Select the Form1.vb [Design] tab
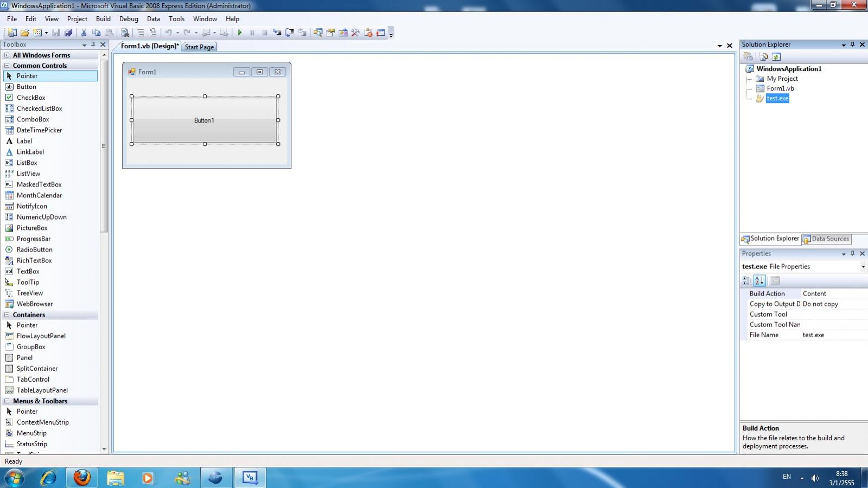The width and height of the screenshot is (868, 488). (x=149, y=47)
